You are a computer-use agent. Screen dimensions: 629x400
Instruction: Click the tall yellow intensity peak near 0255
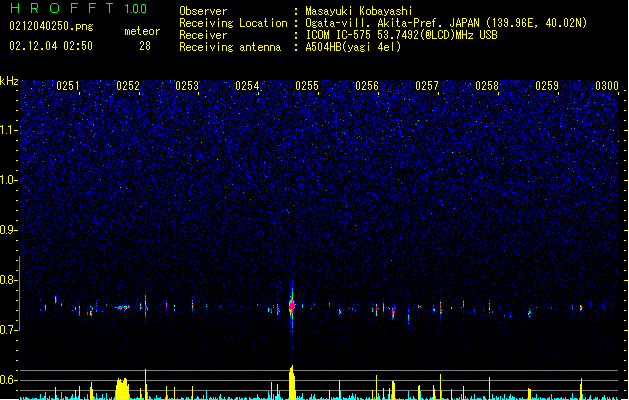pyautogui.click(x=292, y=382)
